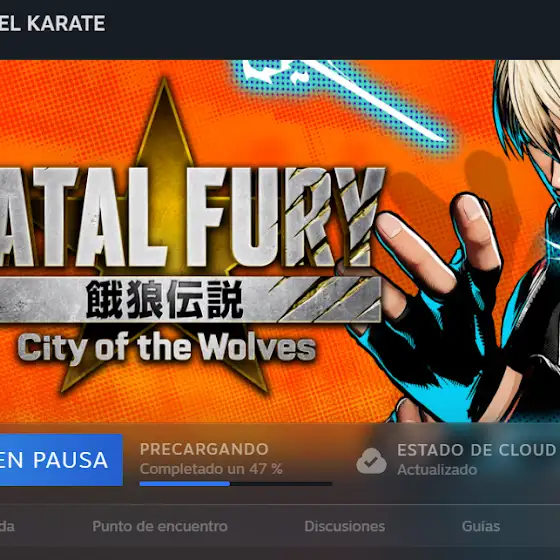The width and height of the screenshot is (560, 560).
Task: Switch to the Discusiones tab
Action: point(345,526)
